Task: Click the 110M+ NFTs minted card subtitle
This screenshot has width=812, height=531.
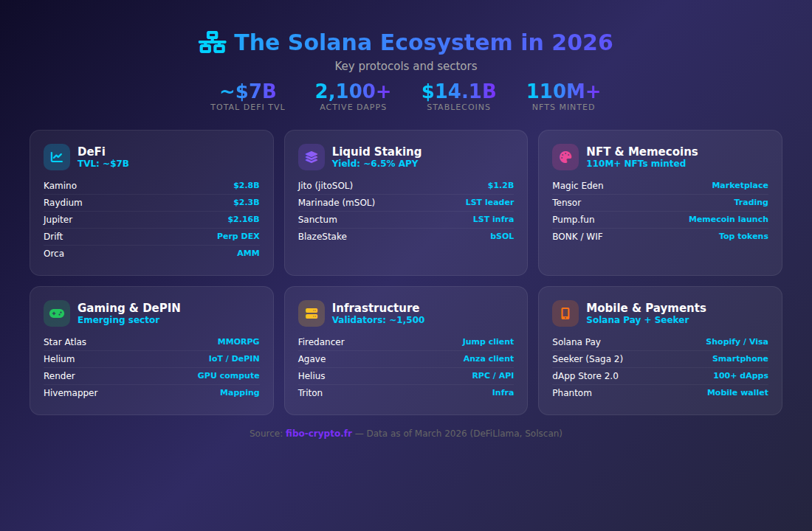Action: point(636,164)
